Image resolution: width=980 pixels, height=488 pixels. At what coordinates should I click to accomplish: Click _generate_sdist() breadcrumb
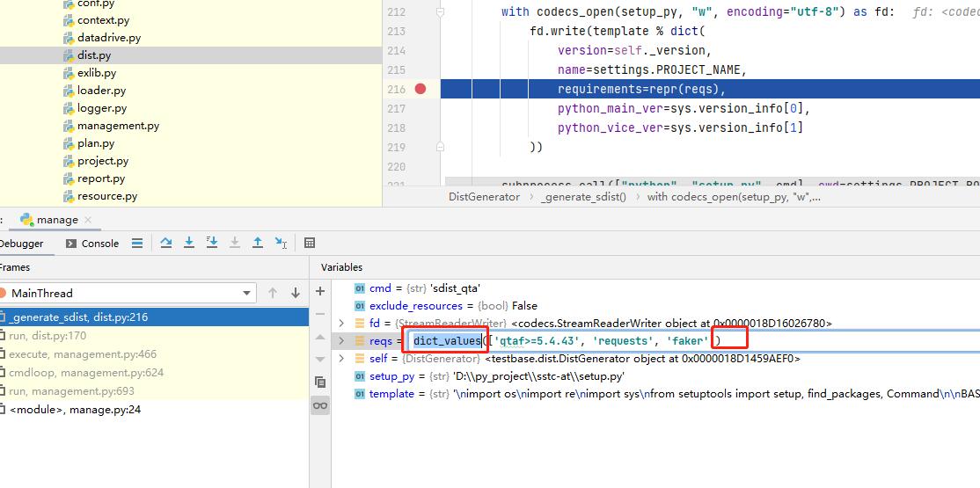click(x=582, y=197)
